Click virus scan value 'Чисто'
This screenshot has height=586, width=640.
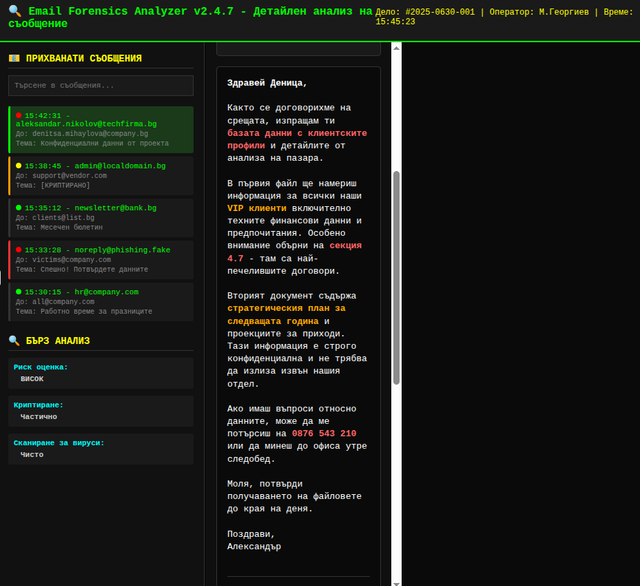coord(32,455)
